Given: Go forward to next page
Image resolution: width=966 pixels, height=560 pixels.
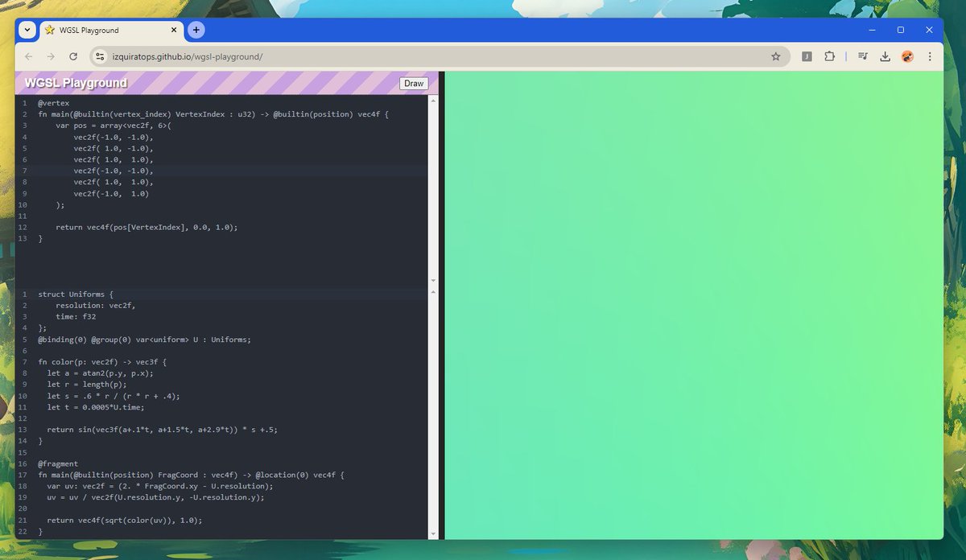Looking at the screenshot, I should click(x=51, y=56).
